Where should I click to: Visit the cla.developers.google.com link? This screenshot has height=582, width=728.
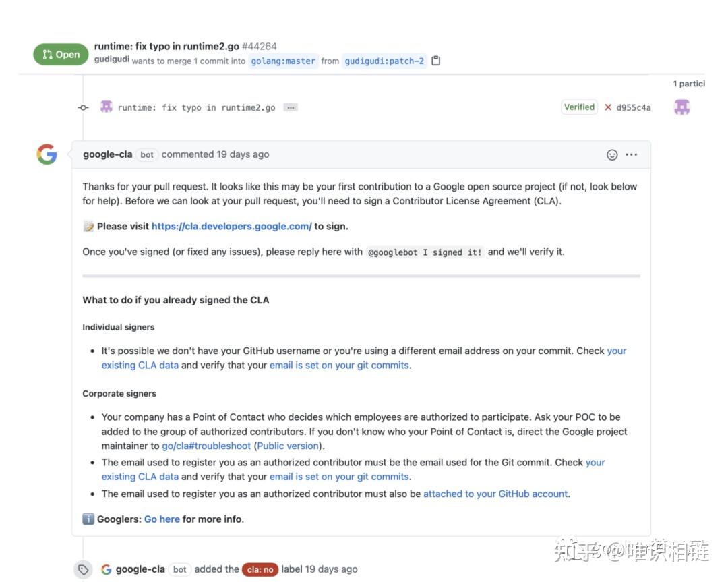point(231,226)
